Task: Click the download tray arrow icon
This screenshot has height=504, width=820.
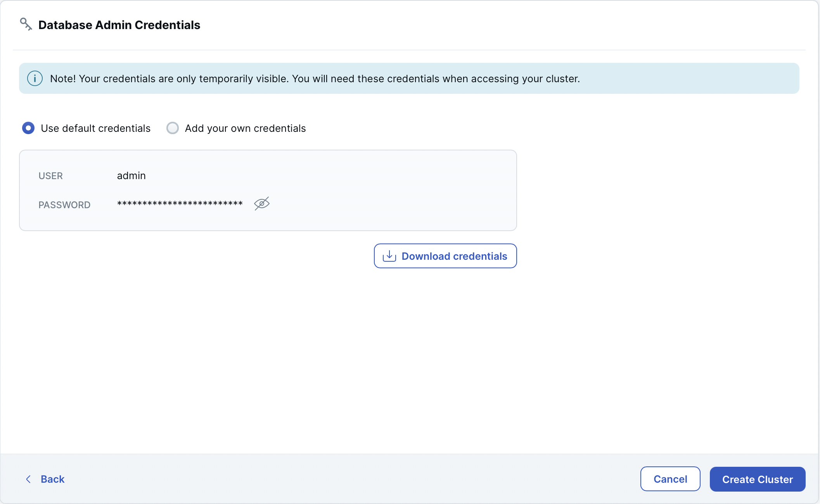Action: coord(389,256)
